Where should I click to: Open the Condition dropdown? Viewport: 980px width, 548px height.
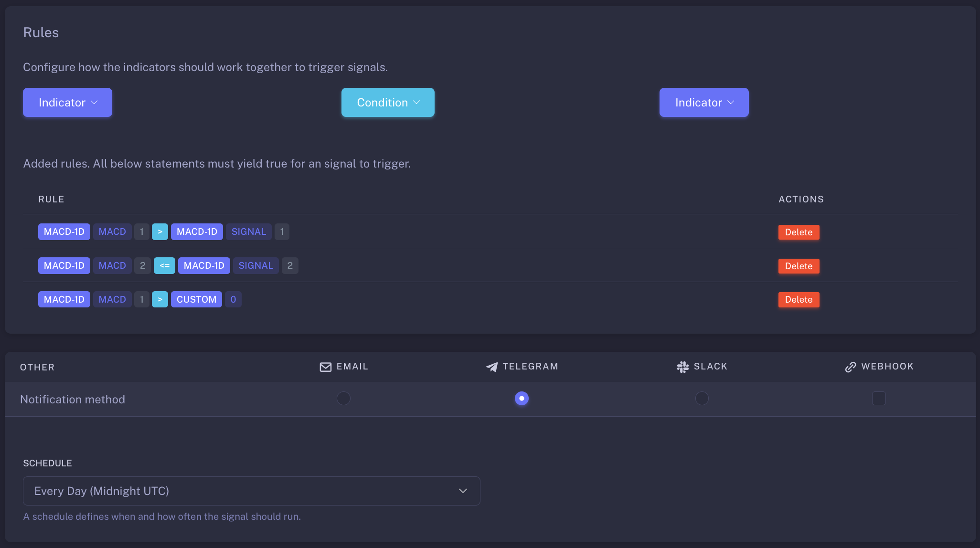click(x=388, y=102)
